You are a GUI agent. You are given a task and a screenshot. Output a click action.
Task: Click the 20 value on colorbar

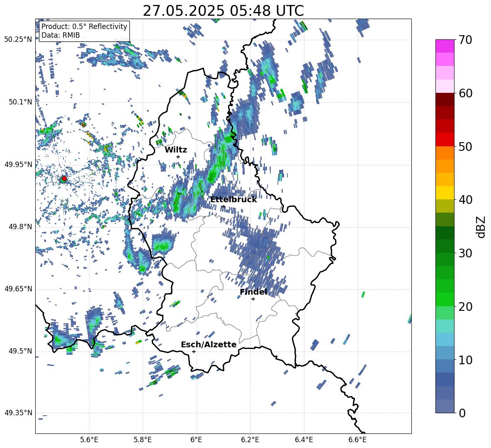[x=465, y=306]
